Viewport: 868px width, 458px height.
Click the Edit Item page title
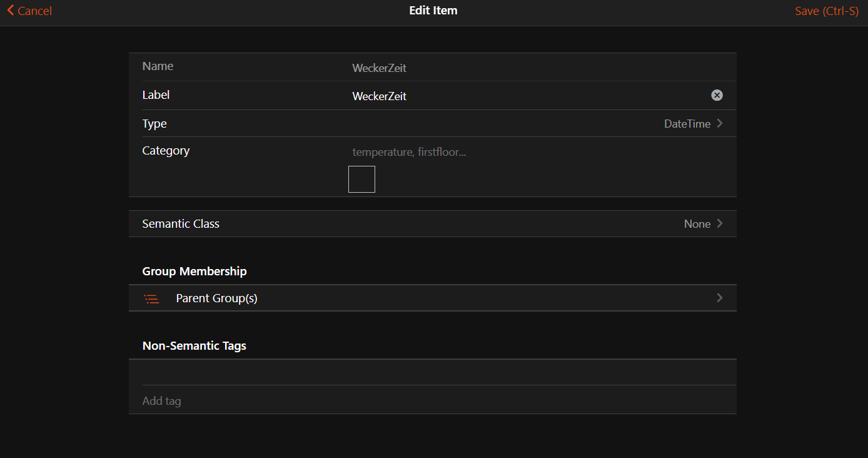tap(433, 11)
